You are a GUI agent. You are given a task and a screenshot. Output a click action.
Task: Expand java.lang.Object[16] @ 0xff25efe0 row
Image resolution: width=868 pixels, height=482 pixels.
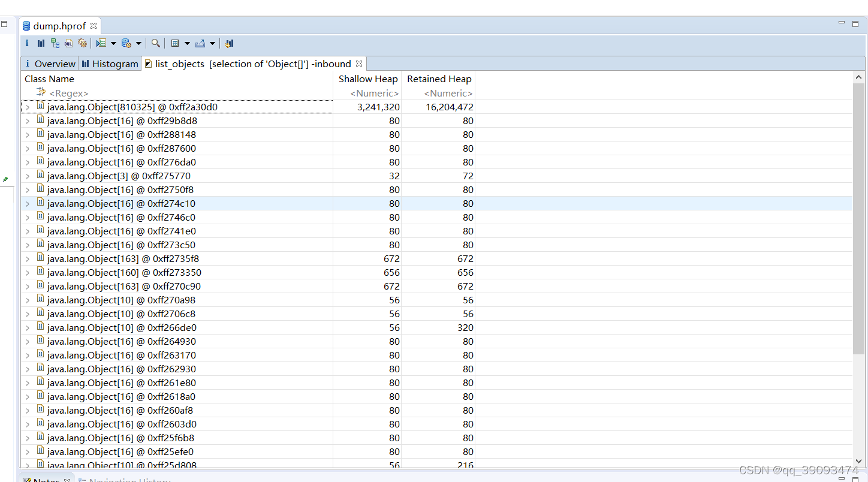[x=28, y=452]
